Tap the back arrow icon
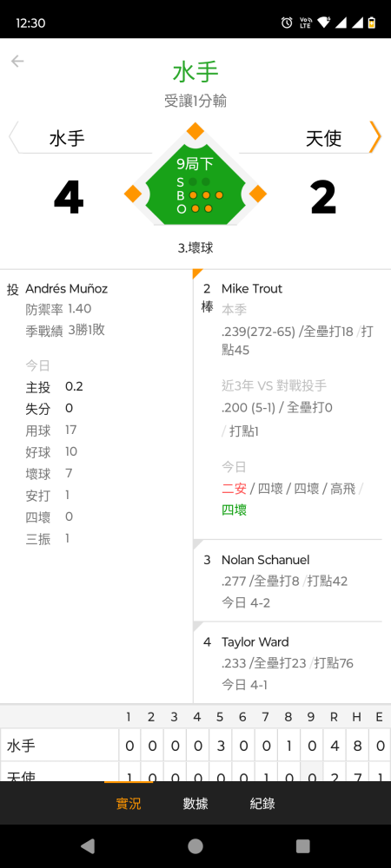The height and width of the screenshot is (868, 391). click(17, 61)
